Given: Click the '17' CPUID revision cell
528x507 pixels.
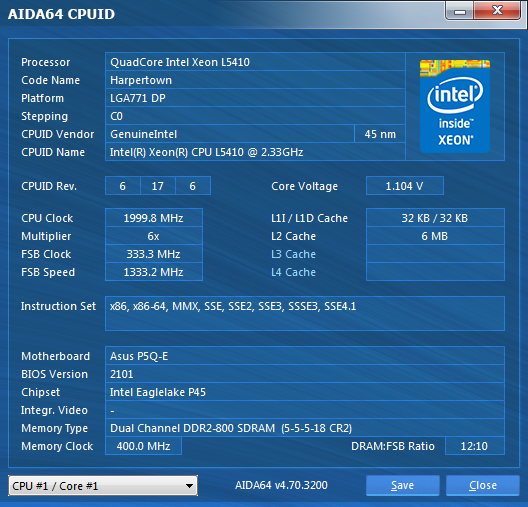Looking at the screenshot, I should [158, 186].
